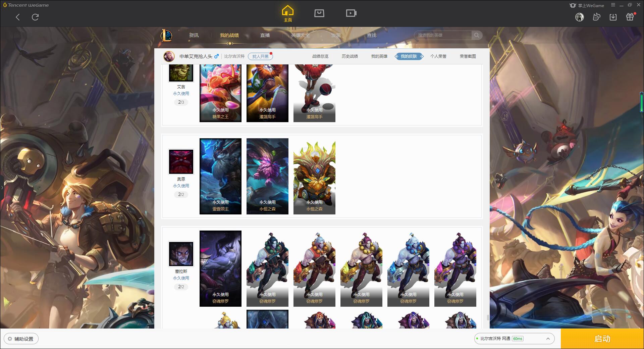Open the video playback icon in top bar
The height and width of the screenshot is (349, 644).
(x=351, y=13)
